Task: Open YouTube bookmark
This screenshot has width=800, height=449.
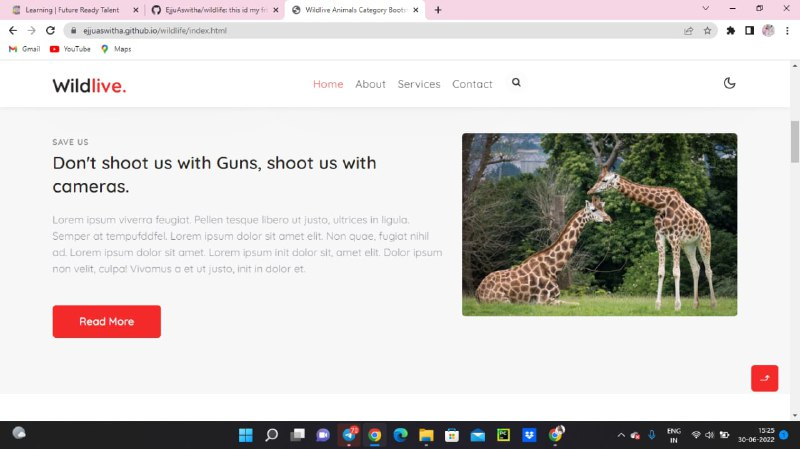Action: (x=70, y=49)
